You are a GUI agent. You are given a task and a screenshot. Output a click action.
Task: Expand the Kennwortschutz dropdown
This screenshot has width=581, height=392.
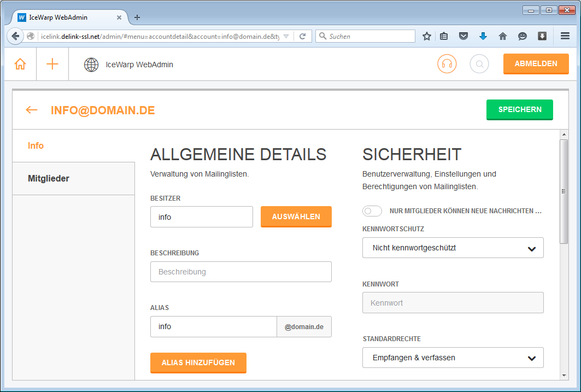(453, 248)
